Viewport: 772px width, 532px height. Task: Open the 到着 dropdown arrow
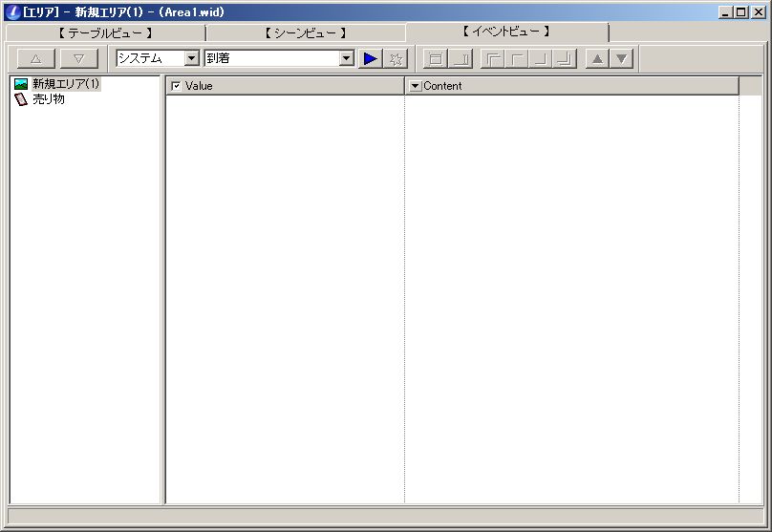coord(347,58)
